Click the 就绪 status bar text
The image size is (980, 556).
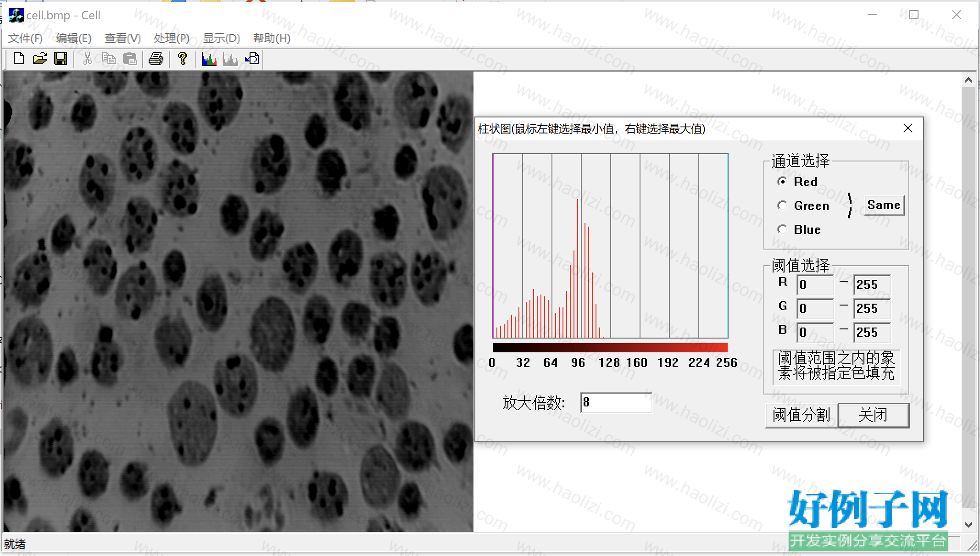(15, 544)
